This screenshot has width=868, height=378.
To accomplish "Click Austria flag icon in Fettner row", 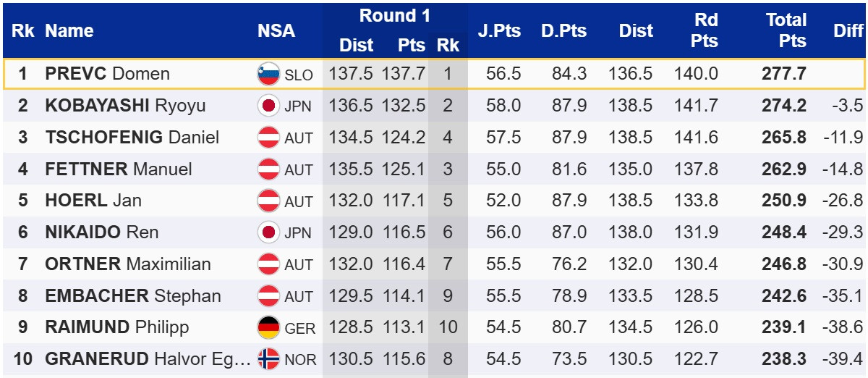I will click(268, 169).
